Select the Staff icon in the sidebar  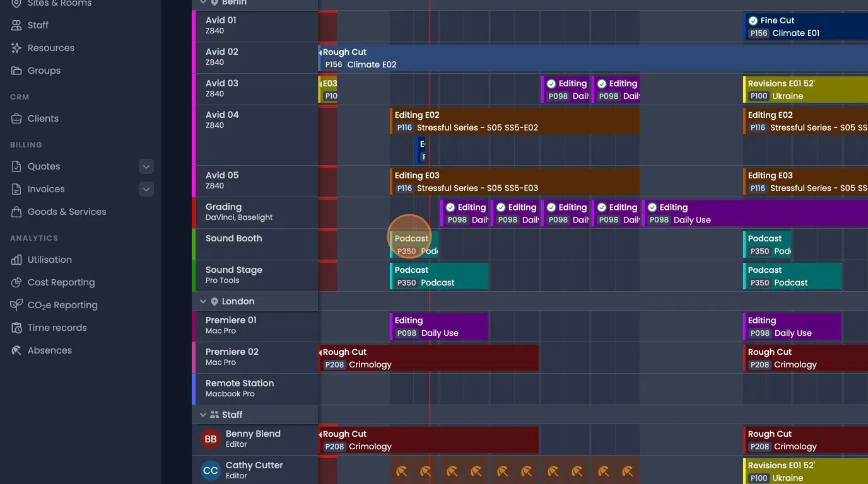[x=18, y=25]
